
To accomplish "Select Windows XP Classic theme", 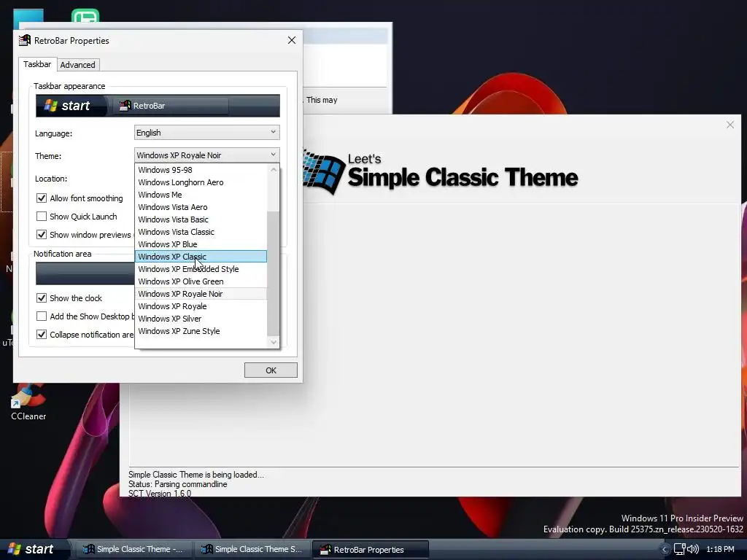I will (x=201, y=257).
